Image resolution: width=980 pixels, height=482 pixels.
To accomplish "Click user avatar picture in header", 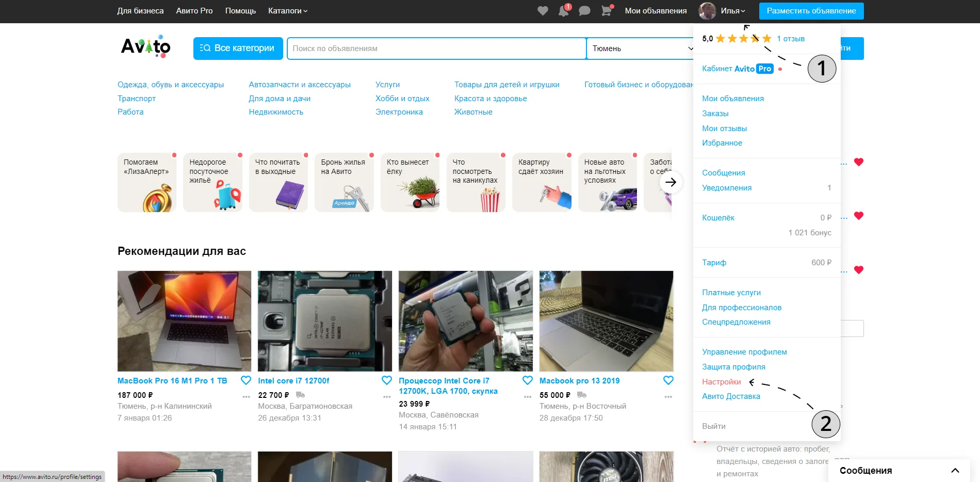I will (707, 11).
